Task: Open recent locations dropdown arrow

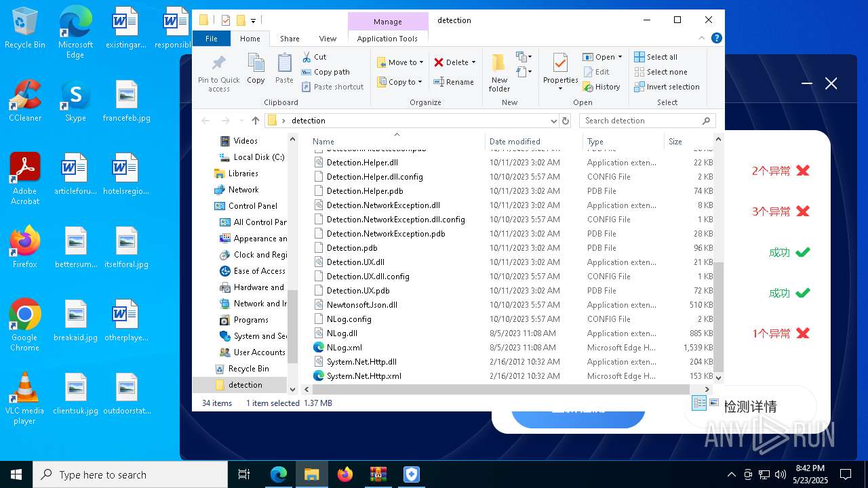Action: 239,121
